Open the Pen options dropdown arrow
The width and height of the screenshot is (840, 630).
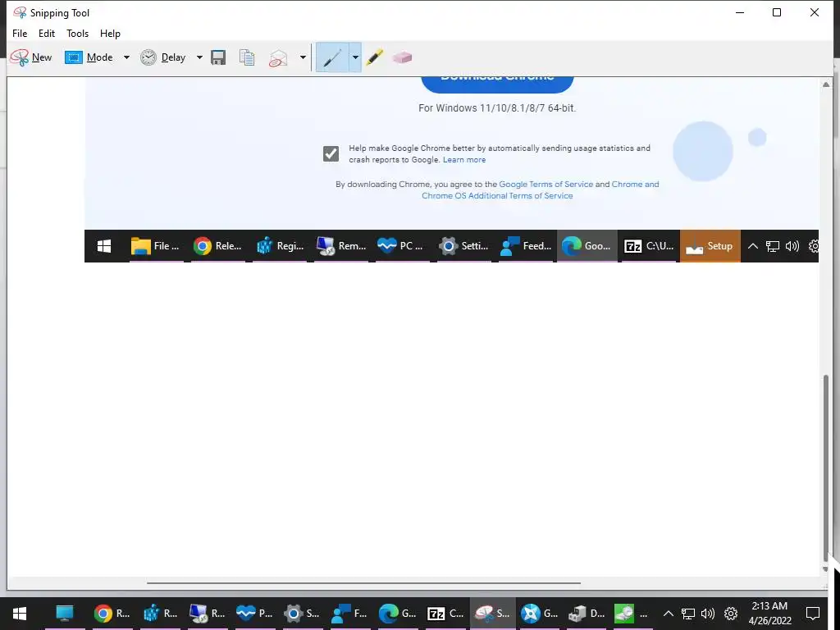coord(355,57)
